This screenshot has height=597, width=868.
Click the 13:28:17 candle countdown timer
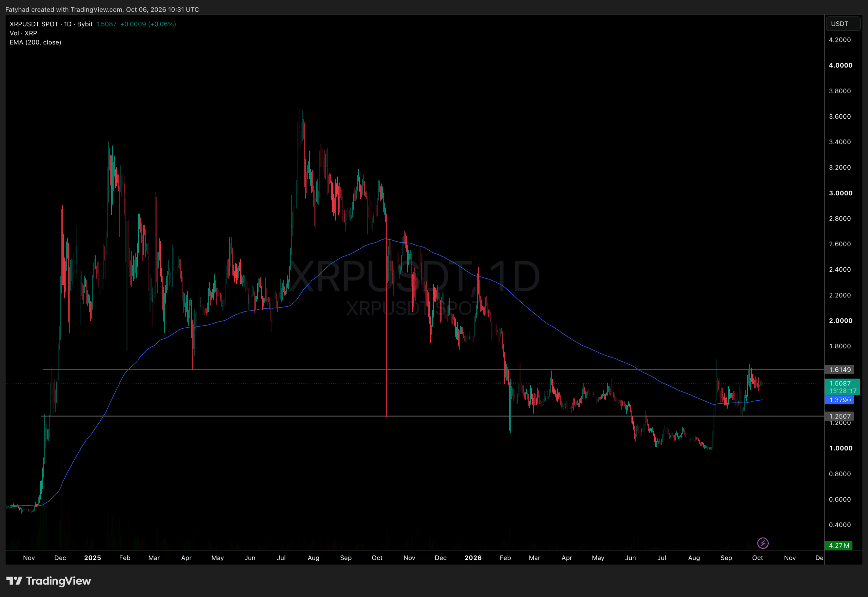pyautogui.click(x=843, y=391)
